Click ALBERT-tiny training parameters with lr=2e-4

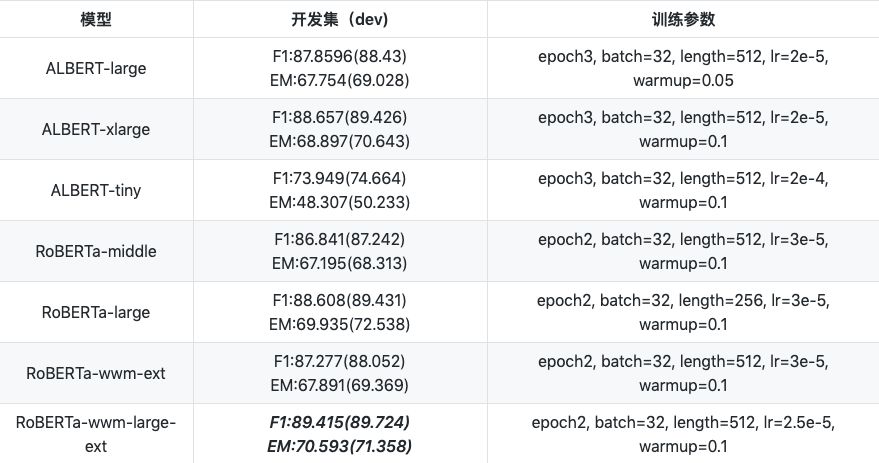[x=682, y=191]
